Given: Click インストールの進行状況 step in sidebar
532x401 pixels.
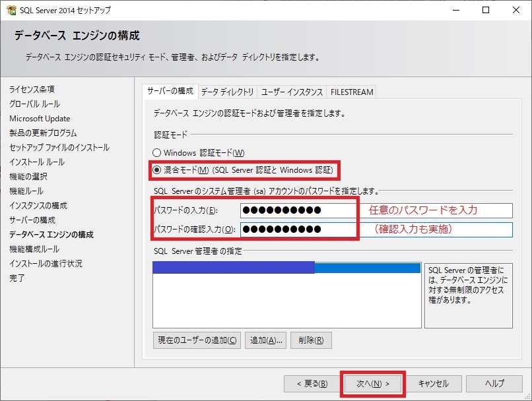Looking at the screenshot, I should tap(46, 263).
